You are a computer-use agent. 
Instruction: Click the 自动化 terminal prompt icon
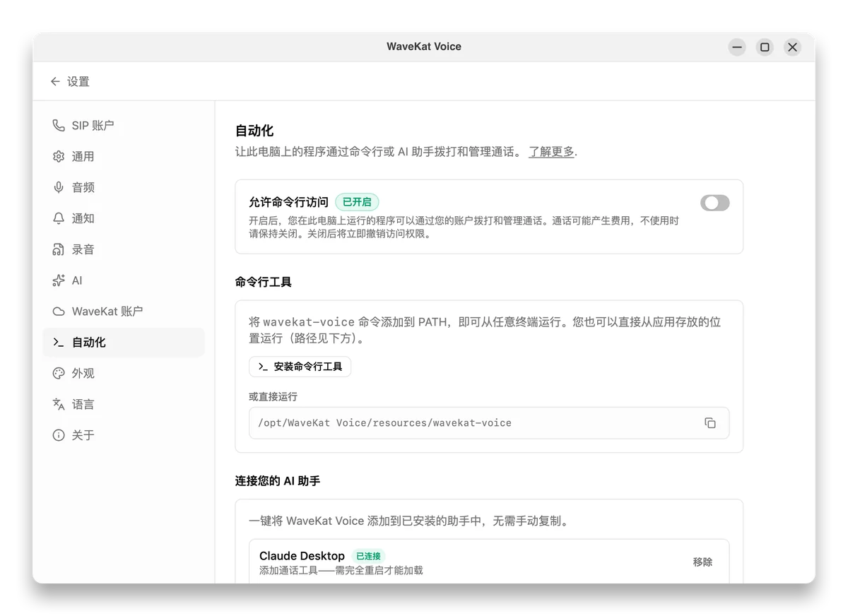59,343
